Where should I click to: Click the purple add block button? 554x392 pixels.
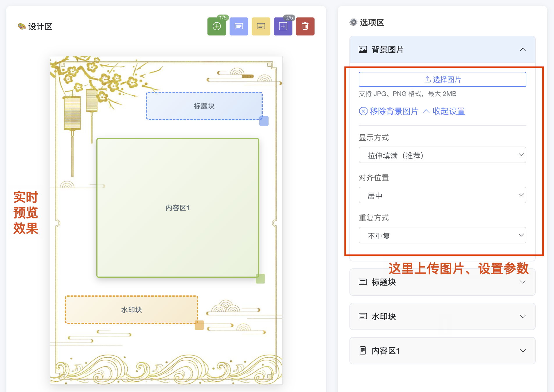click(x=283, y=26)
